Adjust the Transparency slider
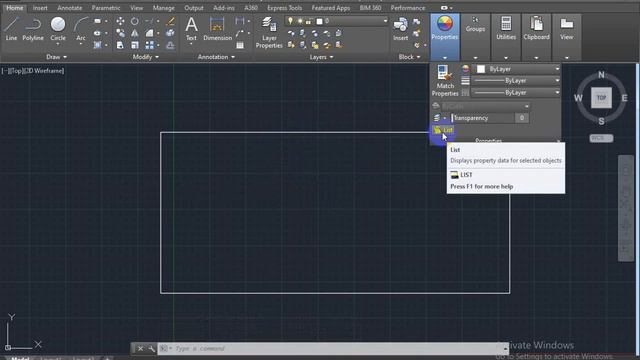Viewport: 640px width, 360px height. click(482, 118)
